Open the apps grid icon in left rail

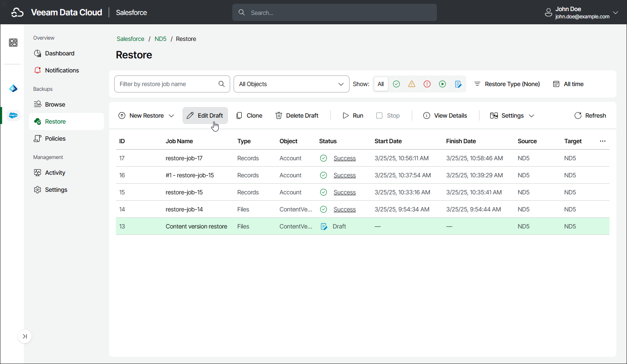(x=13, y=43)
